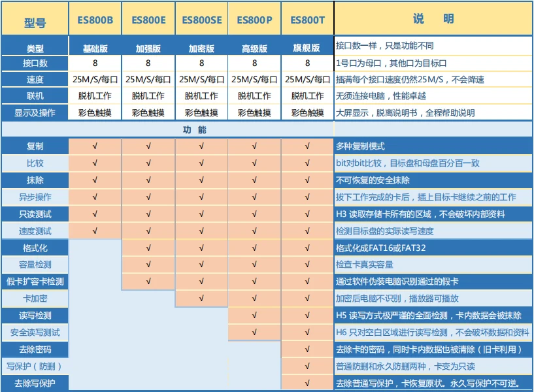
Task: Click the 读写检测 row label
Action: point(35,316)
